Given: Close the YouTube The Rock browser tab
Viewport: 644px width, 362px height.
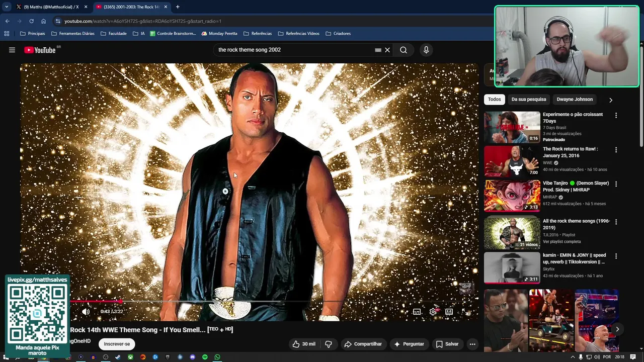Looking at the screenshot, I should (166, 7).
